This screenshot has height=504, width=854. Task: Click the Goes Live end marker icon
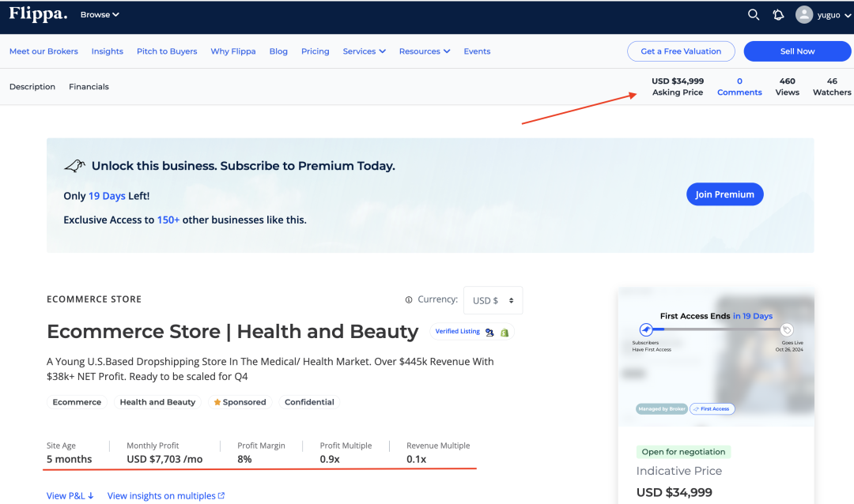point(787,329)
